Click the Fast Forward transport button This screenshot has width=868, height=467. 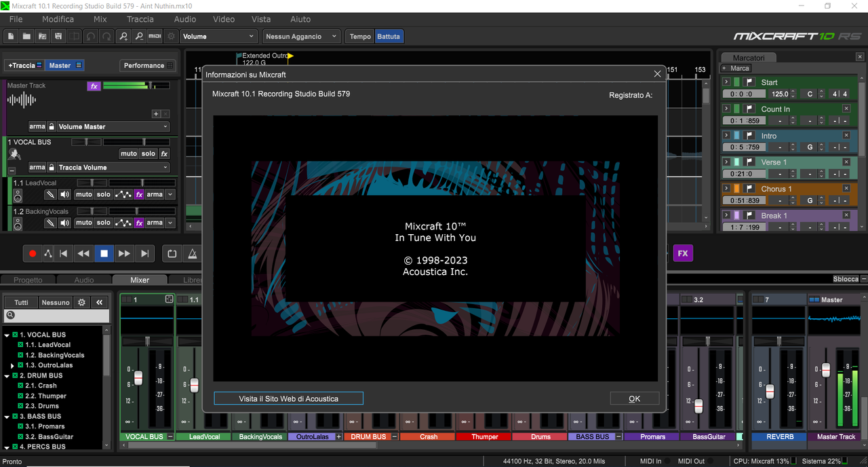click(124, 253)
